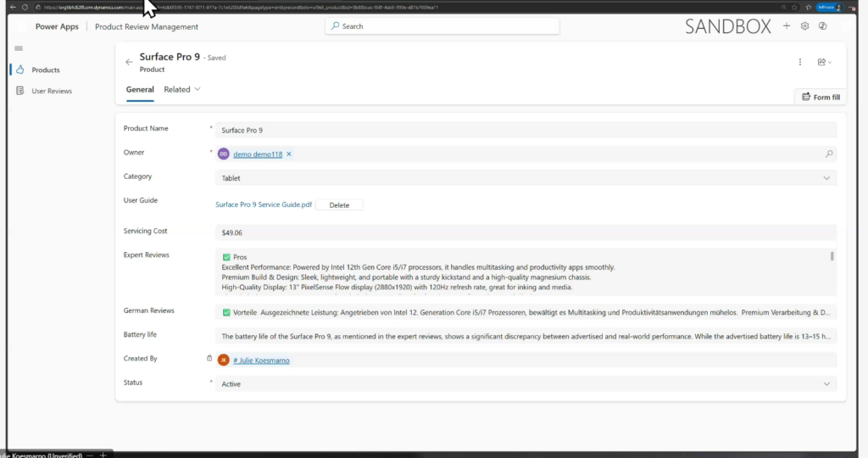Open the Julie Koesmarno creator link

261,360
